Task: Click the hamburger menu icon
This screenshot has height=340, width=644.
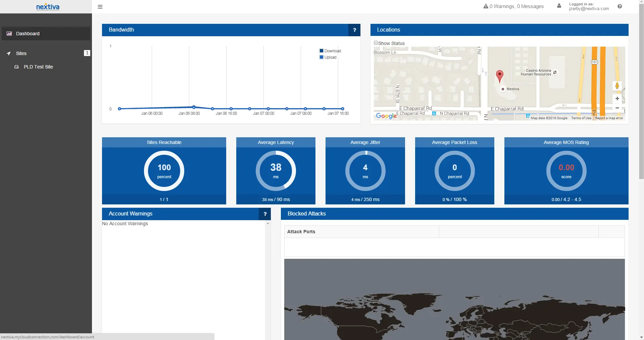Action: click(x=100, y=7)
